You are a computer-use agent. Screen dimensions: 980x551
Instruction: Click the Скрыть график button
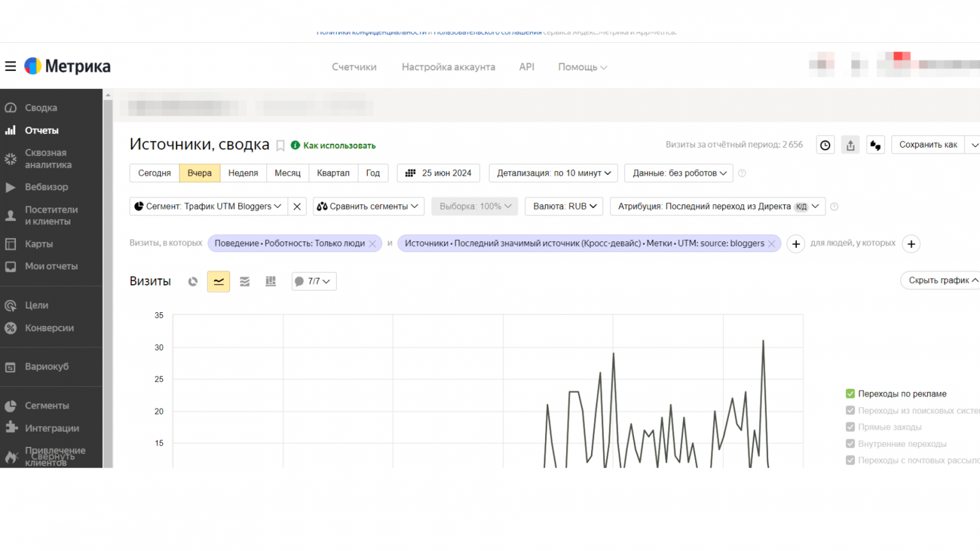[940, 280]
